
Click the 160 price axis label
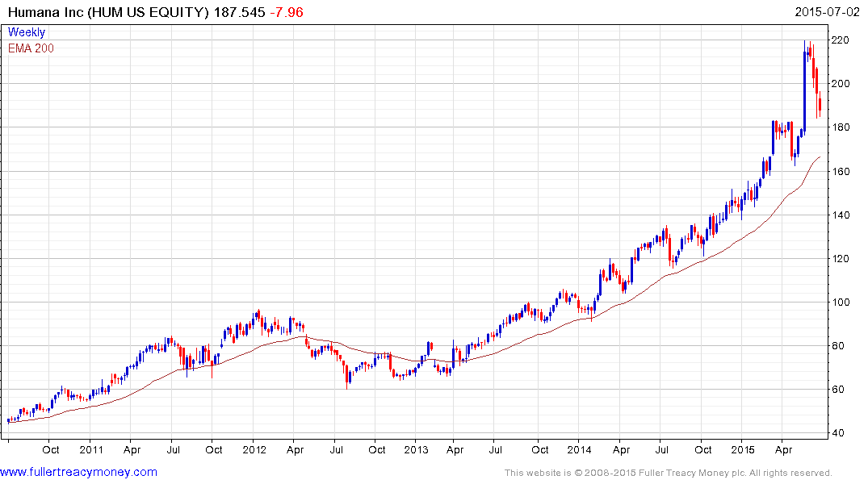pos(841,172)
